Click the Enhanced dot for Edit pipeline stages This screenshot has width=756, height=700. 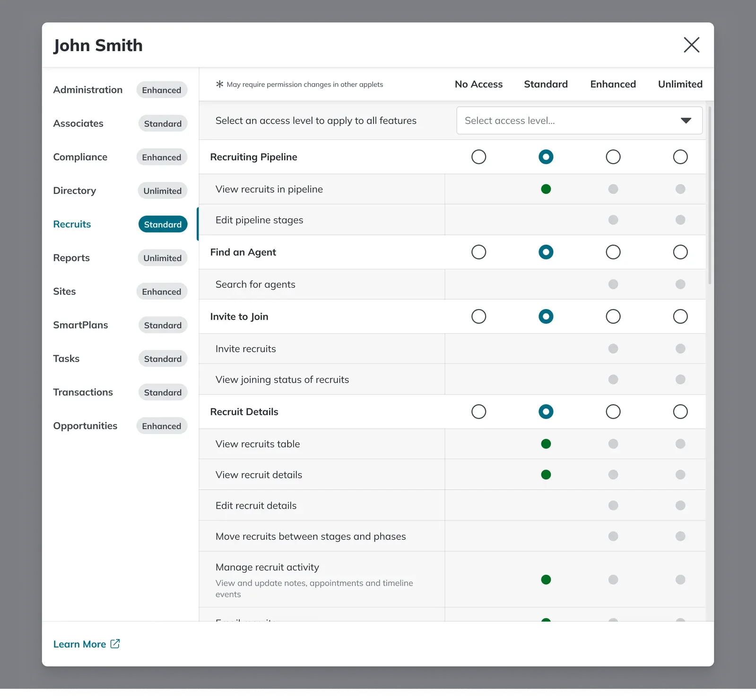point(613,220)
